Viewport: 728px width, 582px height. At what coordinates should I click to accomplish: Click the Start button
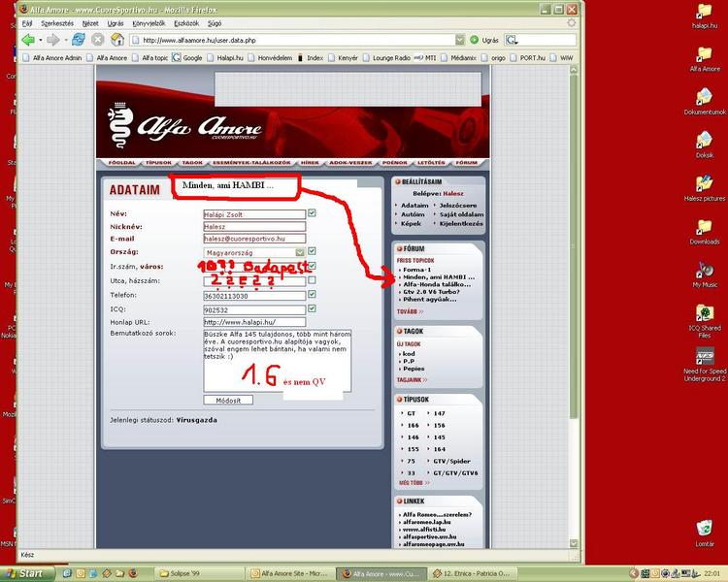[27, 573]
